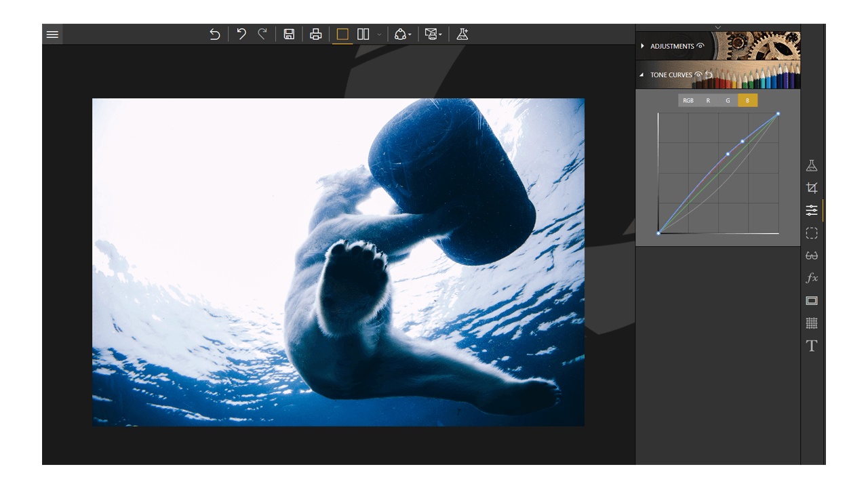Toggle visibility of the Adjustments panel
Image resolution: width=868 pixels, height=488 pixels.
coord(701,46)
